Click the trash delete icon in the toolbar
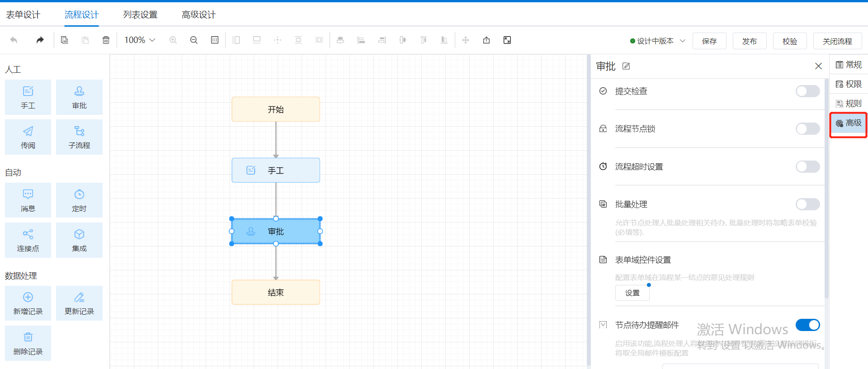Screen dimensions: 868x369 pos(106,40)
